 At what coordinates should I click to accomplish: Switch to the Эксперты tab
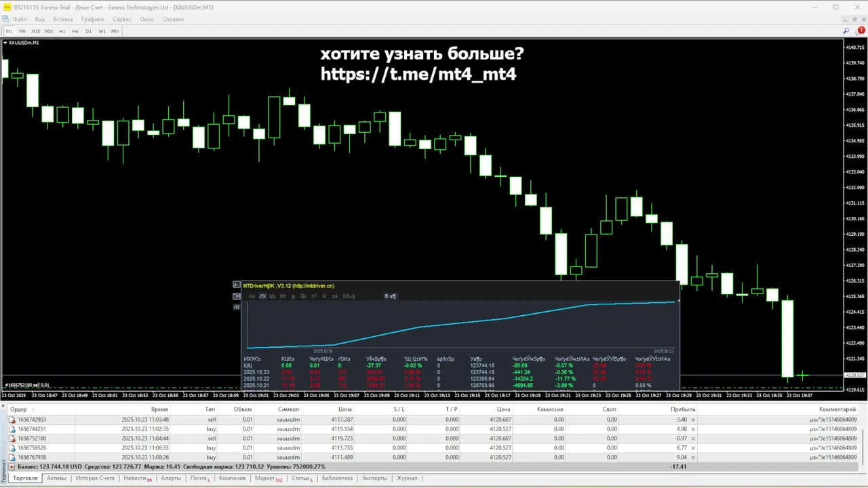point(374,479)
